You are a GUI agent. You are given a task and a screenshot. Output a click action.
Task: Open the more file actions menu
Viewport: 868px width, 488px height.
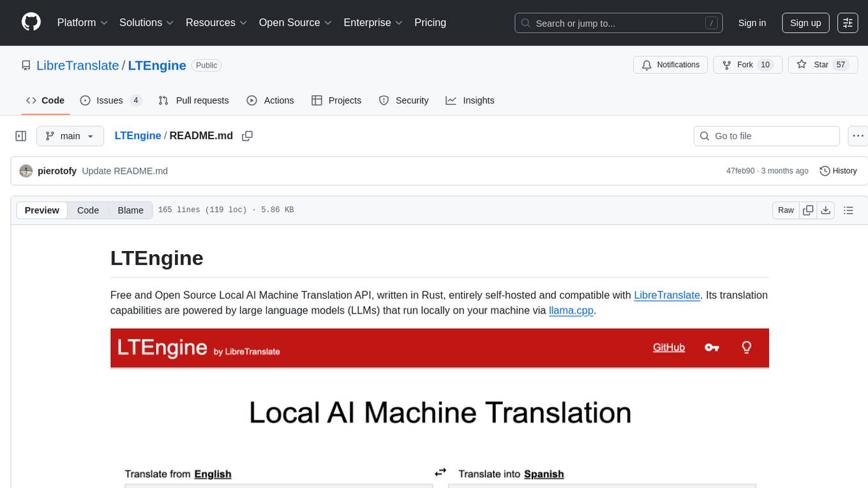tap(858, 135)
